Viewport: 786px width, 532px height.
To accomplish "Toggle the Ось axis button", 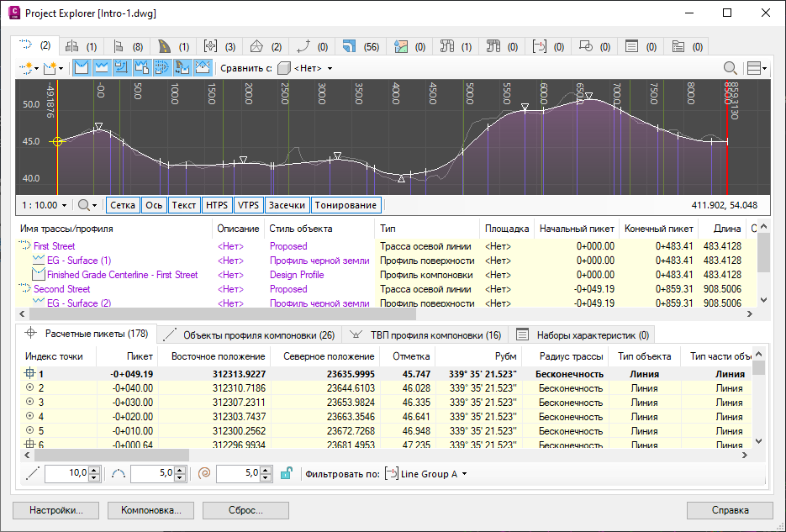I will point(154,205).
